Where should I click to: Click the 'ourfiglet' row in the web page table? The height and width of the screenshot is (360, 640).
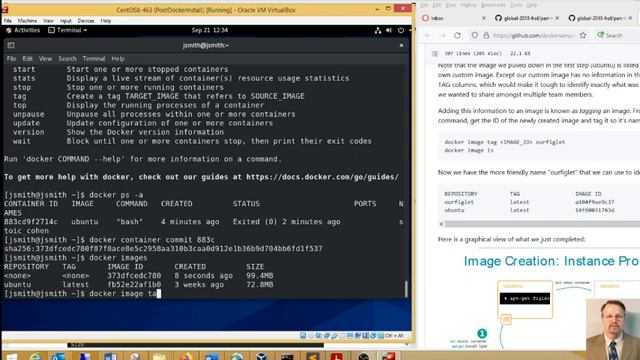click(529, 202)
